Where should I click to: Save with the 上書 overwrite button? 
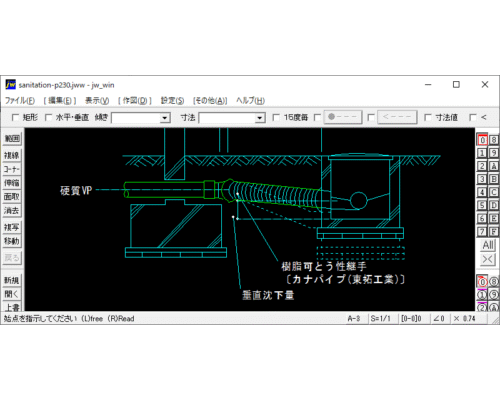12,307
